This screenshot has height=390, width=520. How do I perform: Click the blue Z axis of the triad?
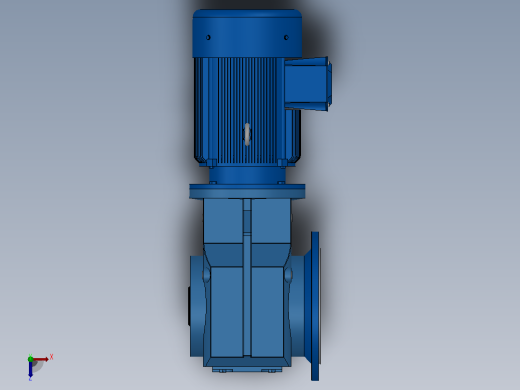pos(30,369)
